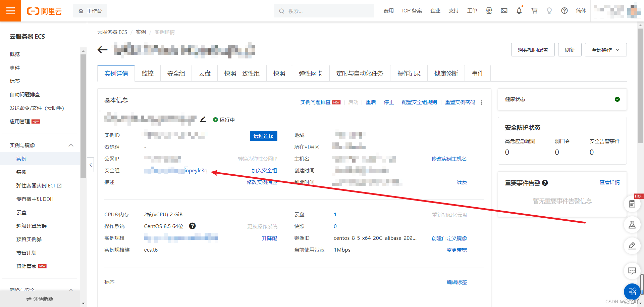Viewport: 644px width, 307px height.
Task: Click the 远程连接 button
Action: (264, 136)
